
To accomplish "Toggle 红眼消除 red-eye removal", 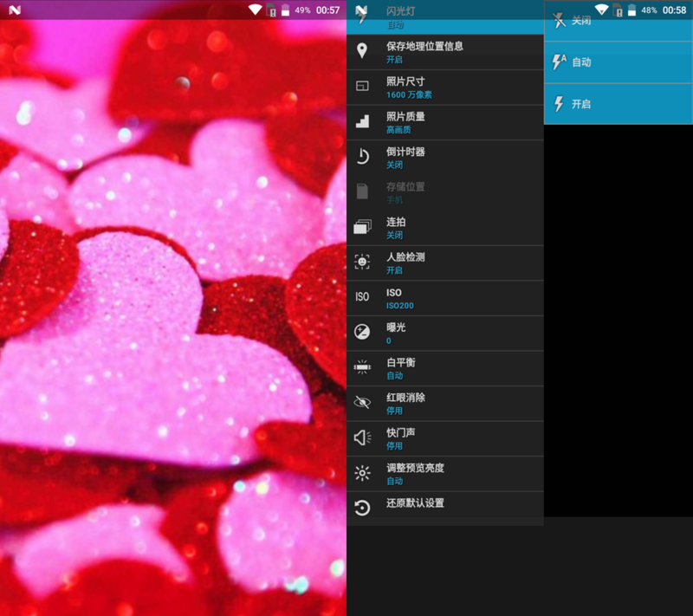I will tap(445, 404).
